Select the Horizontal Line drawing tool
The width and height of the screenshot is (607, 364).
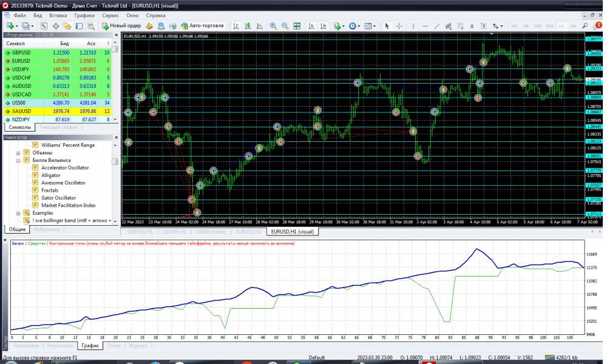[x=425, y=26]
